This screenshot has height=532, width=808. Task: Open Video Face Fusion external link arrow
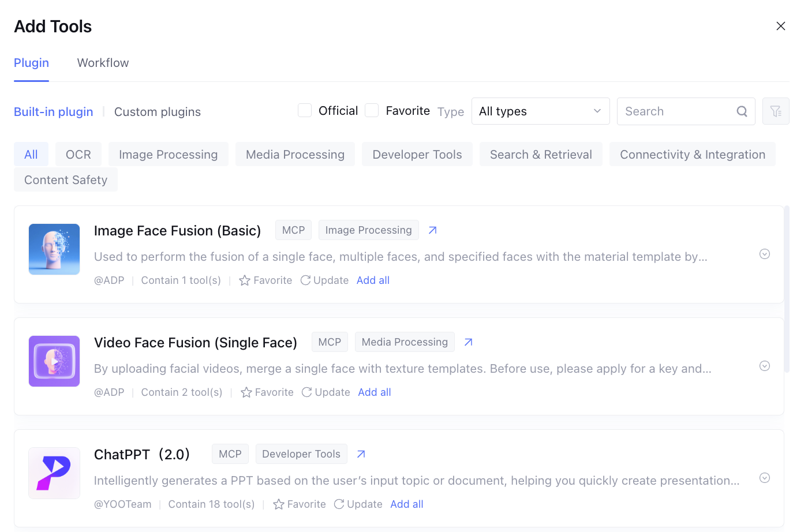pos(469,342)
